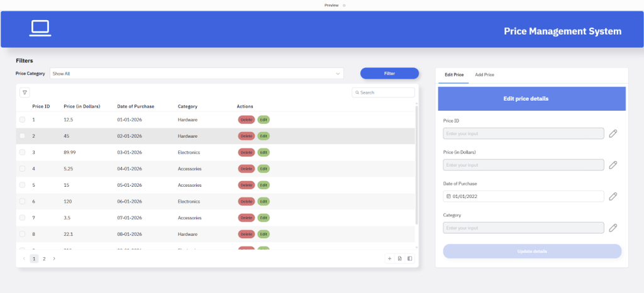Click the Price (in Dollars) column header
The width and height of the screenshot is (644, 293).
(82, 106)
